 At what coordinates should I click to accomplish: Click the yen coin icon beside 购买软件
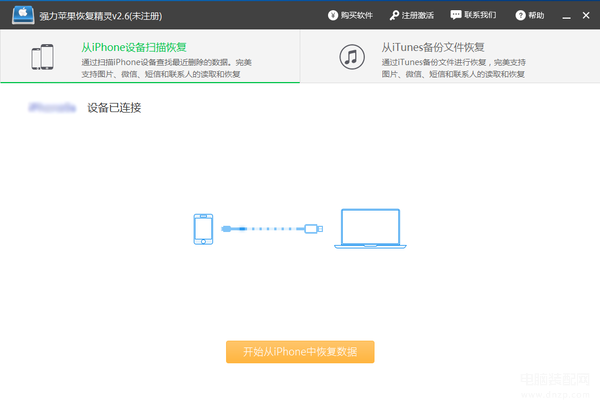coord(333,15)
